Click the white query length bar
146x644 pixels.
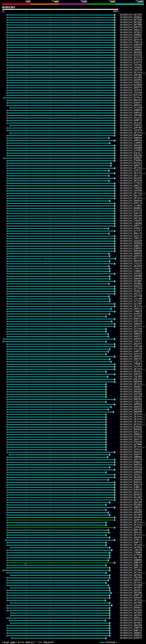pos(60,10)
